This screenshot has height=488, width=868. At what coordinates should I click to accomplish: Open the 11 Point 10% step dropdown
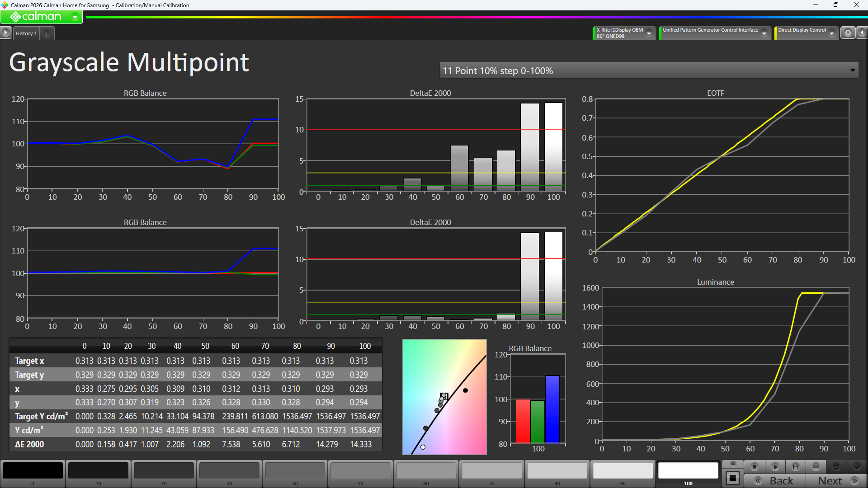point(852,70)
